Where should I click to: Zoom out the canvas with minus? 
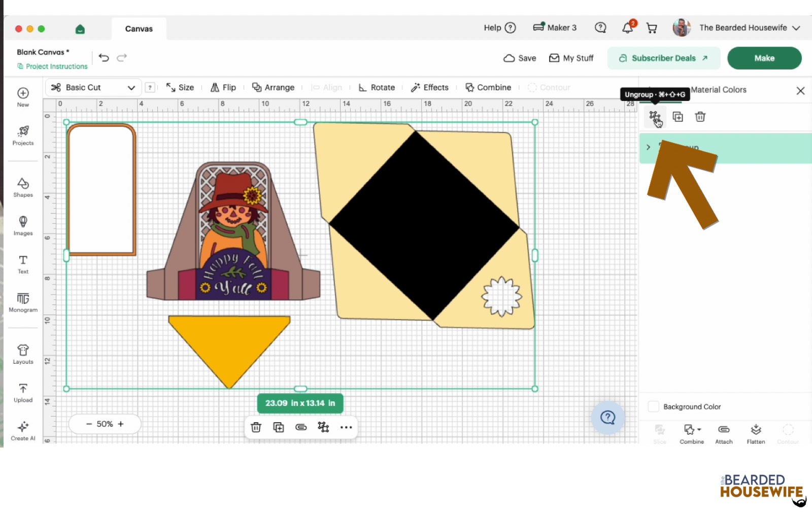89,424
